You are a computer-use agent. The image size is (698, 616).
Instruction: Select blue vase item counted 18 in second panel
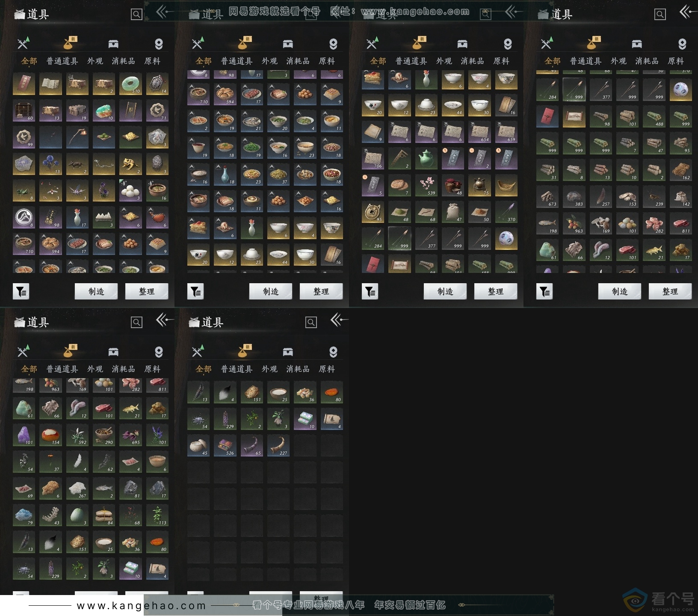click(225, 175)
